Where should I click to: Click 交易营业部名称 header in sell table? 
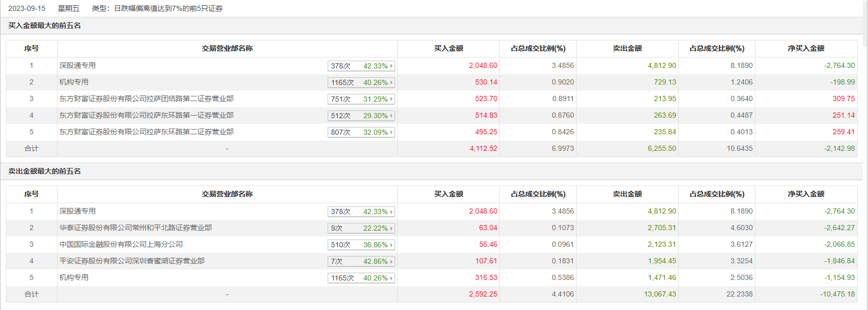[x=227, y=194]
